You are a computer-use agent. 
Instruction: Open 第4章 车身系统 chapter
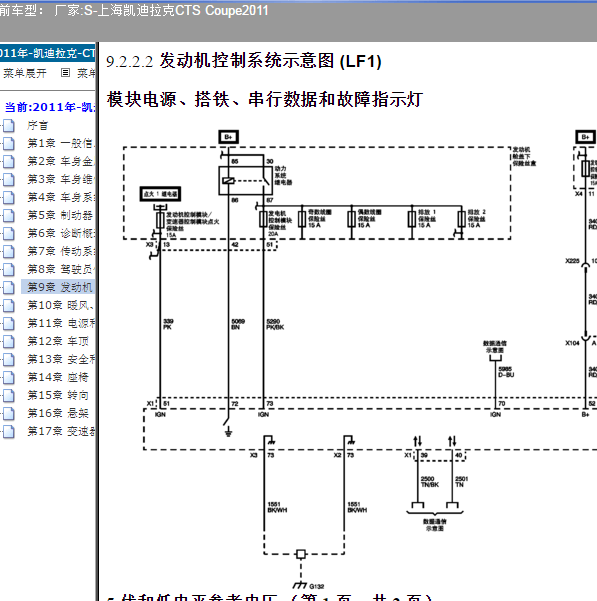pos(61,197)
